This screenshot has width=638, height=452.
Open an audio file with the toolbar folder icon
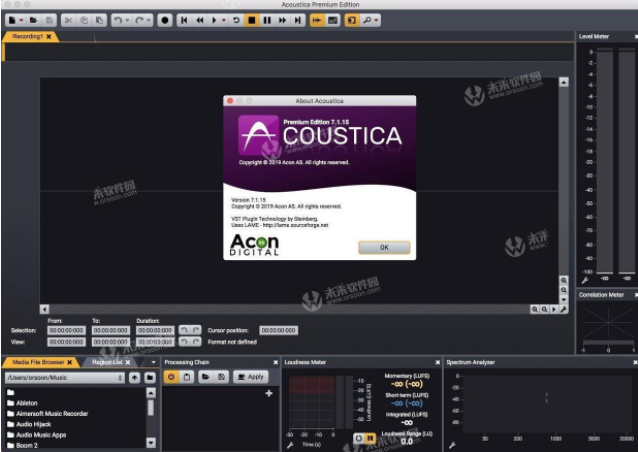tap(33, 20)
